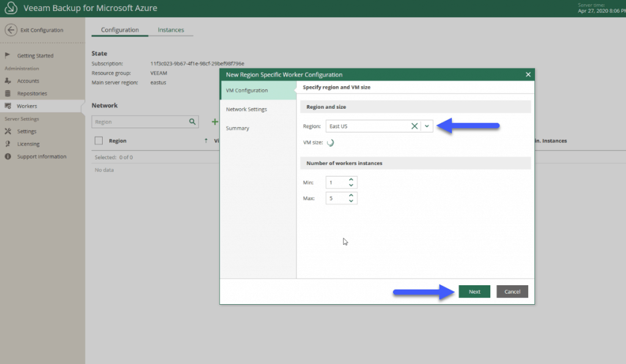Click the sort arrow next to Region column
Viewport: 626px width, 364px height.
[206, 140]
